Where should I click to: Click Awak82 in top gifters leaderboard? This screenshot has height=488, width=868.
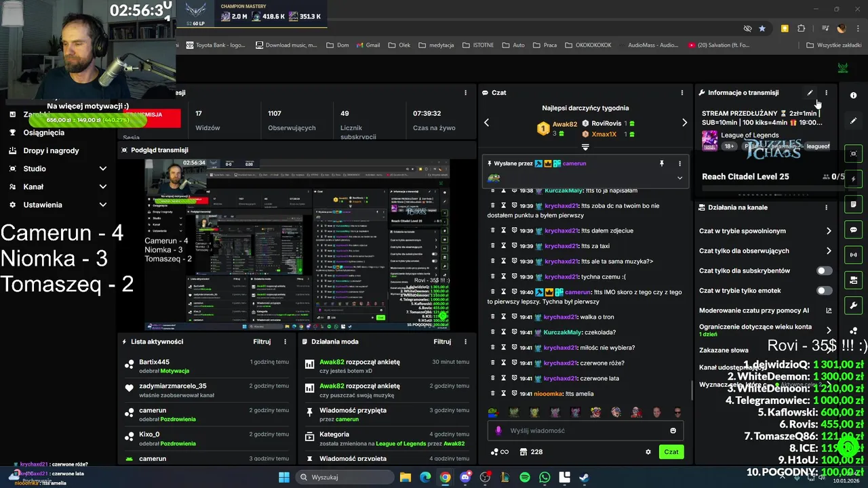point(564,125)
